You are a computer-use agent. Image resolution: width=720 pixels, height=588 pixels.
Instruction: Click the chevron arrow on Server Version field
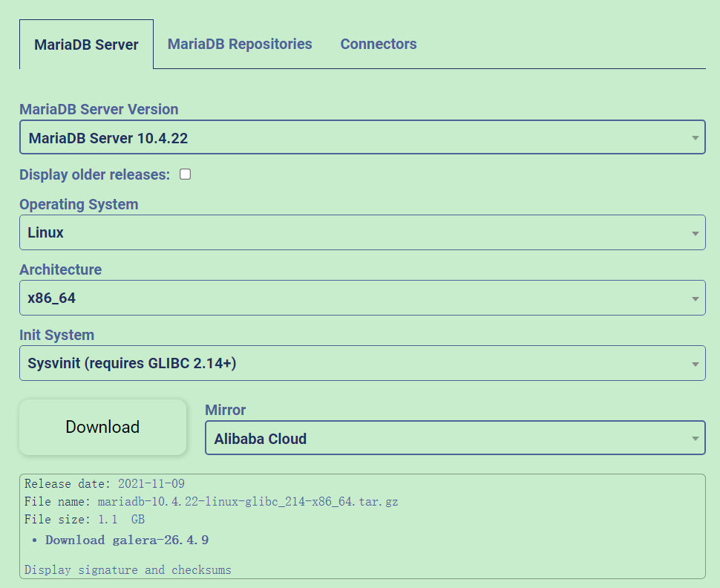click(x=696, y=137)
